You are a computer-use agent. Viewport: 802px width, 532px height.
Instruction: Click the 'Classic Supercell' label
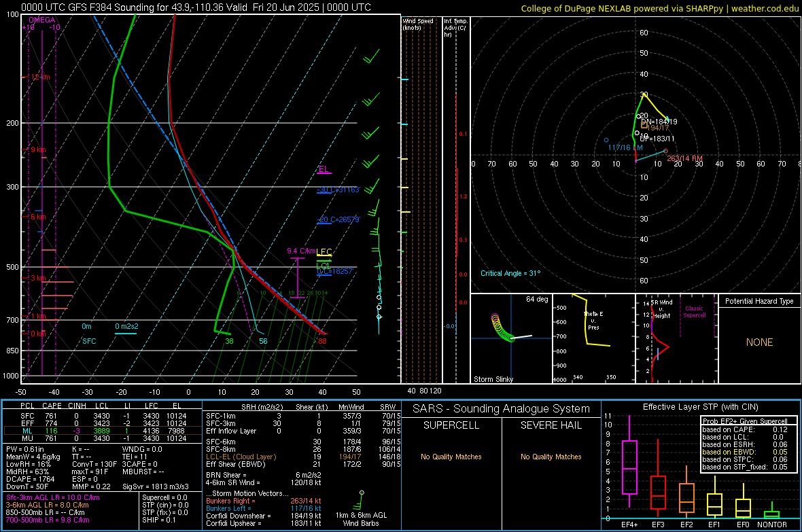pos(694,312)
